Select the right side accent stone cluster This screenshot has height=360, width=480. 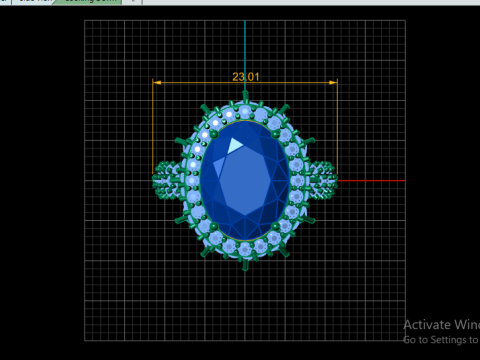tap(323, 181)
